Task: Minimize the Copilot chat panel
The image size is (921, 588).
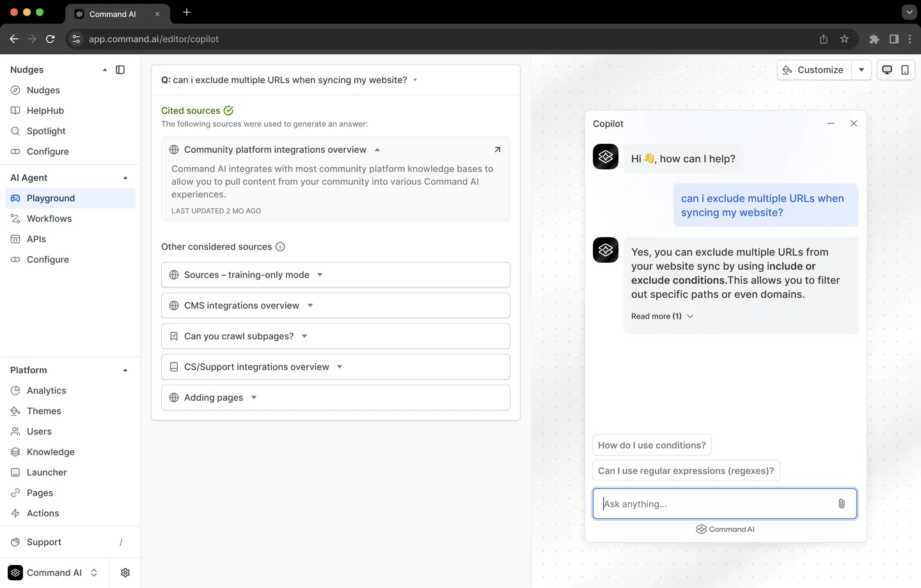Action: [831, 123]
